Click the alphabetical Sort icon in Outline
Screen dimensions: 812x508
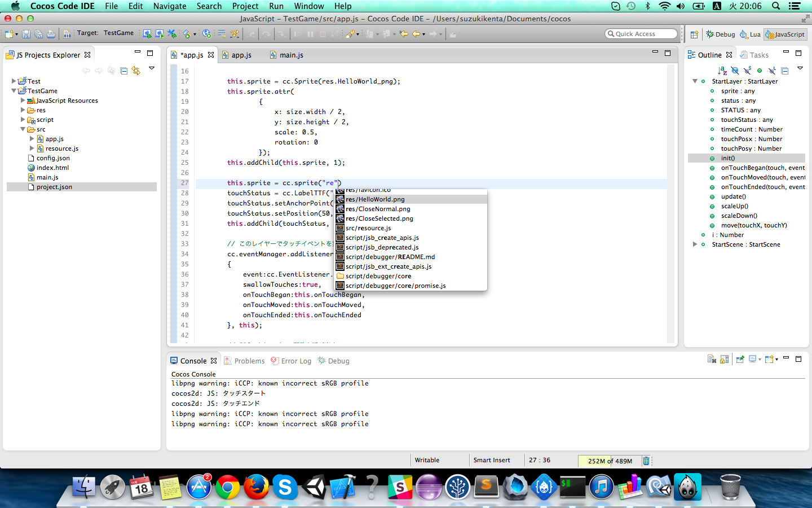click(722, 71)
